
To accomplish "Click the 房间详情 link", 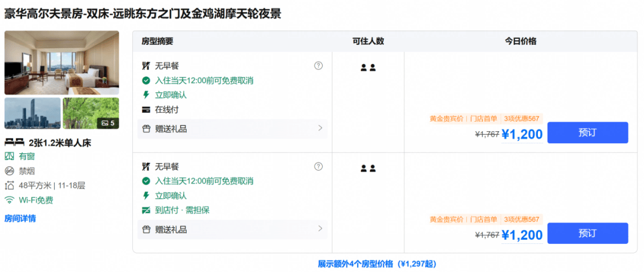I will coord(20,218).
